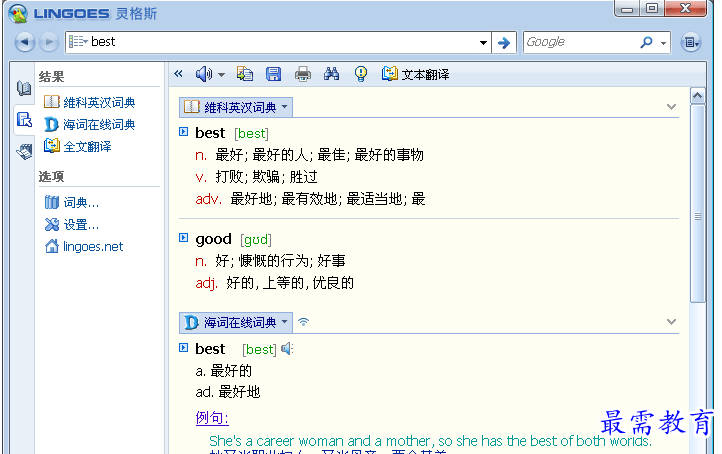
Task: Click the phonetic [gud]
Action: [x=256, y=239]
